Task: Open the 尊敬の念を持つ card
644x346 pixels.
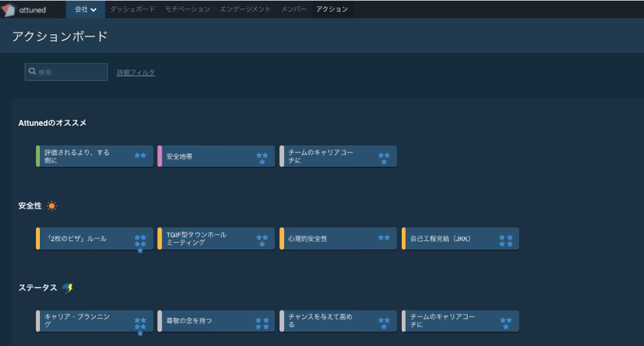Action: [x=216, y=321]
